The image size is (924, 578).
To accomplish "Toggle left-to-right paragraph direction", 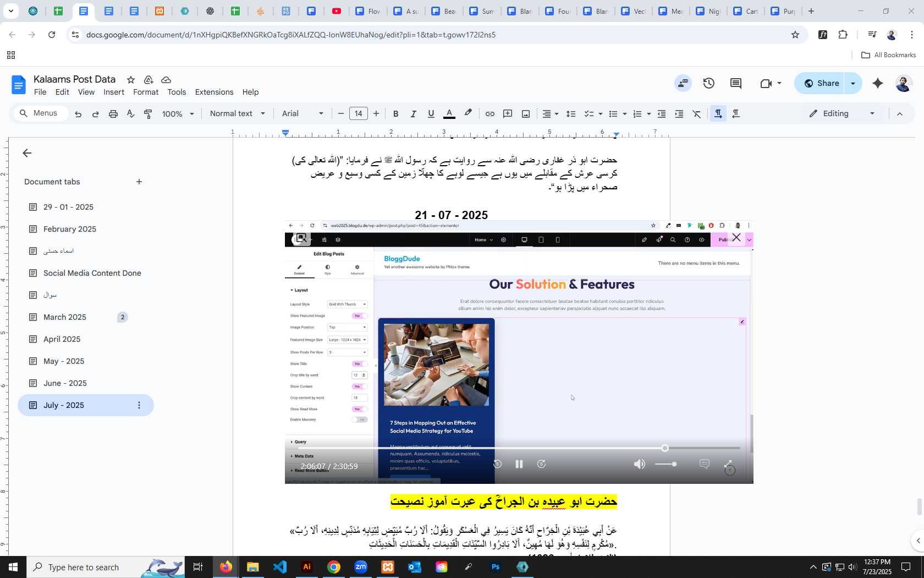I will [718, 114].
